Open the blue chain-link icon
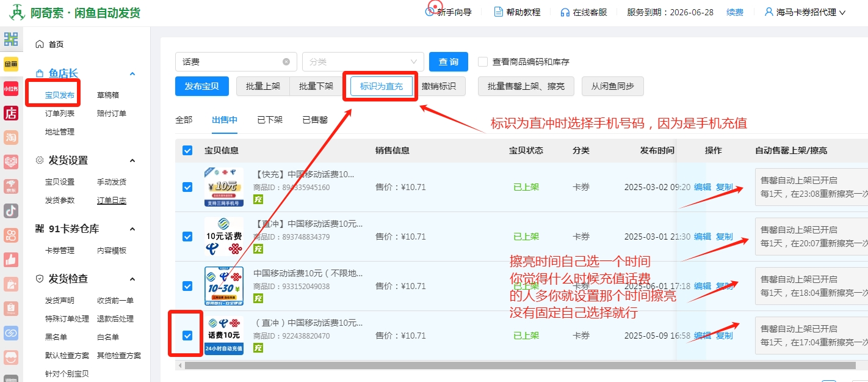Viewport: 868px width, 382px height. (11, 333)
